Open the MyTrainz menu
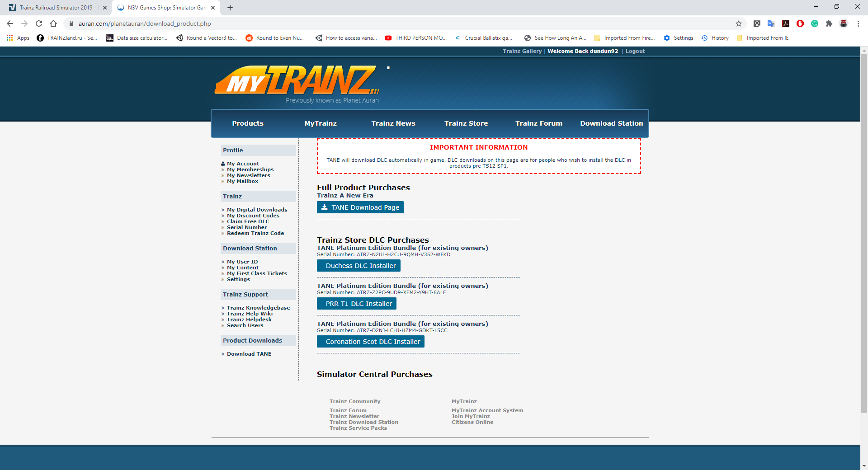The image size is (868, 470). [321, 123]
